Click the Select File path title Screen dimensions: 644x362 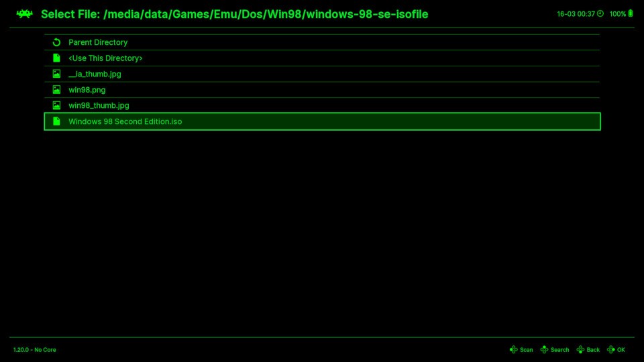[x=235, y=14]
